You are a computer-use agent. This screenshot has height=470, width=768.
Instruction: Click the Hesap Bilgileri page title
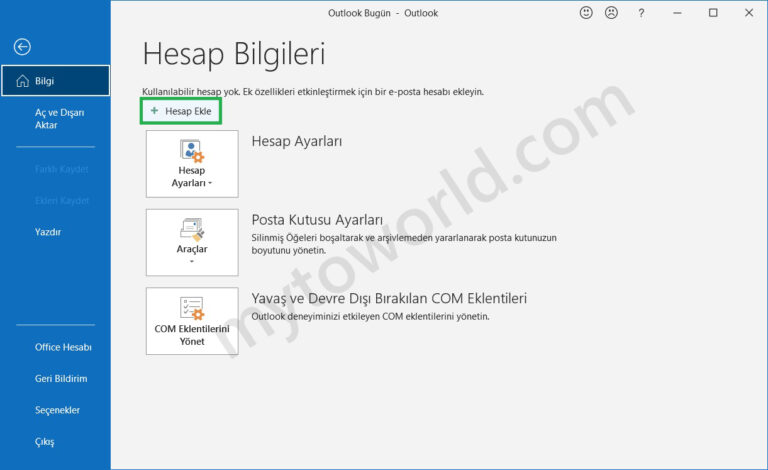[x=234, y=54]
